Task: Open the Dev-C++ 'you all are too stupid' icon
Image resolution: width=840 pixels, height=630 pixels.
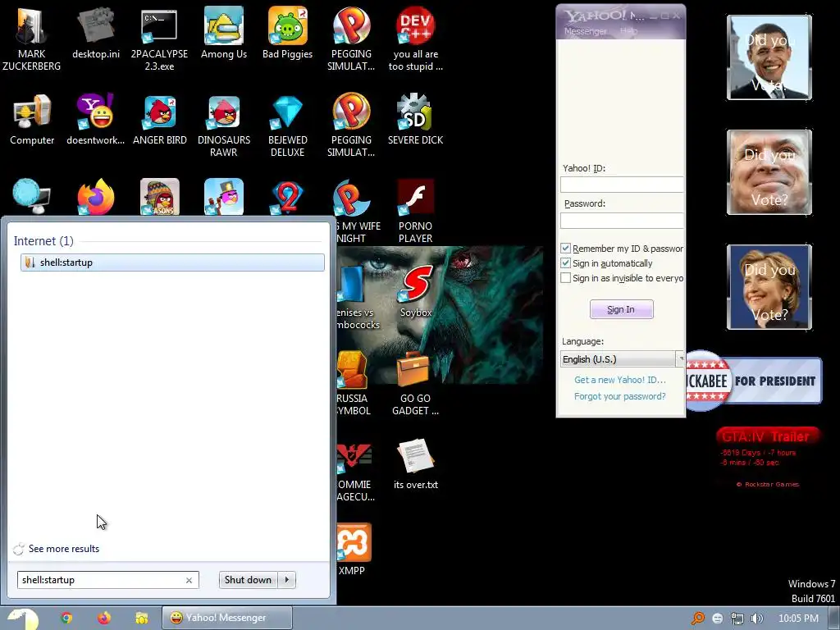Action: click(x=415, y=39)
